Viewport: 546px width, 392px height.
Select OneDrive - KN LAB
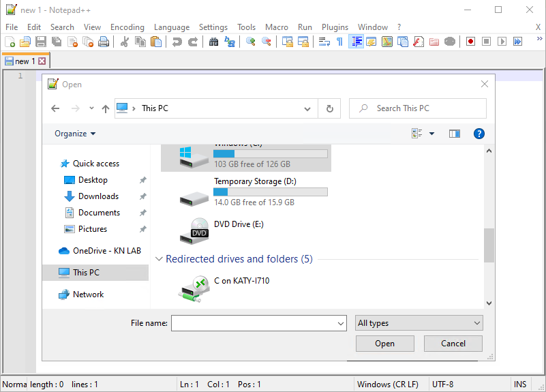(x=106, y=251)
